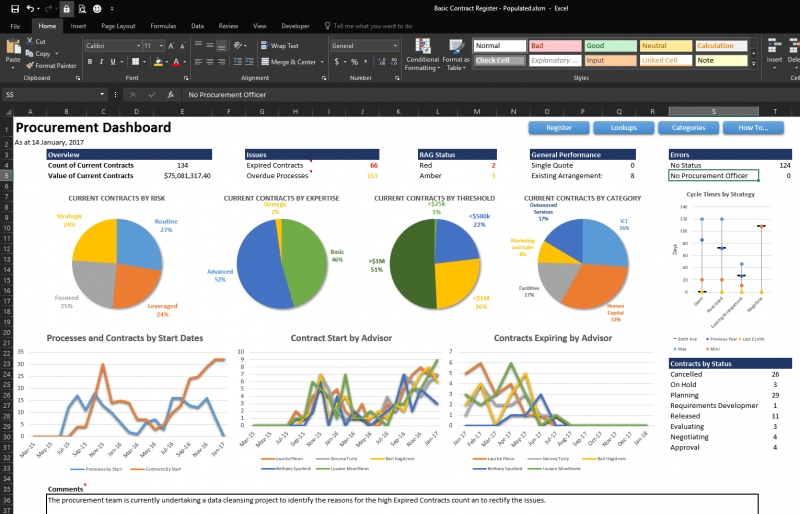Viewport: 800px width, 514px height.
Task: Open the Page Layout ribbon tab
Action: coord(118,26)
